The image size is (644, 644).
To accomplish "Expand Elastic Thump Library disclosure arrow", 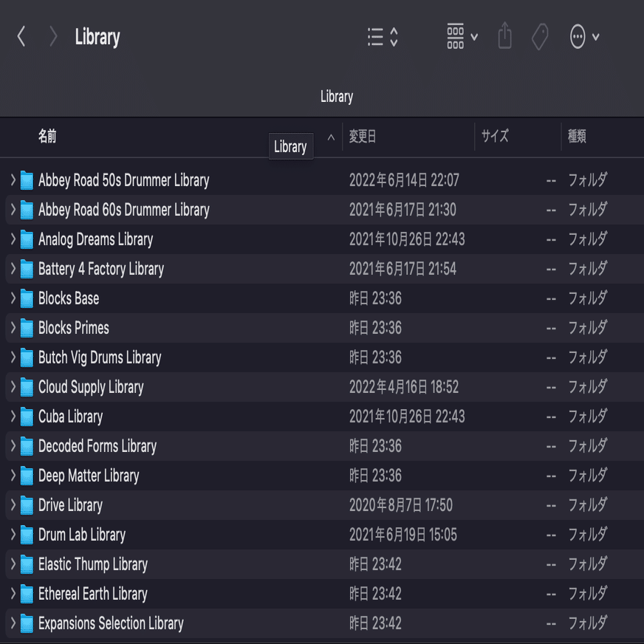I will (13, 564).
